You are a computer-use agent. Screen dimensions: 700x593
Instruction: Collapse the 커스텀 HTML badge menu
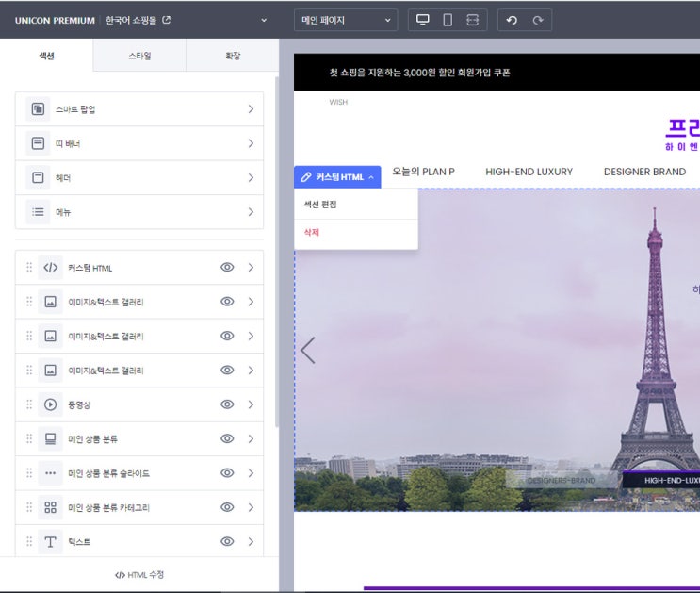point(371,177)
